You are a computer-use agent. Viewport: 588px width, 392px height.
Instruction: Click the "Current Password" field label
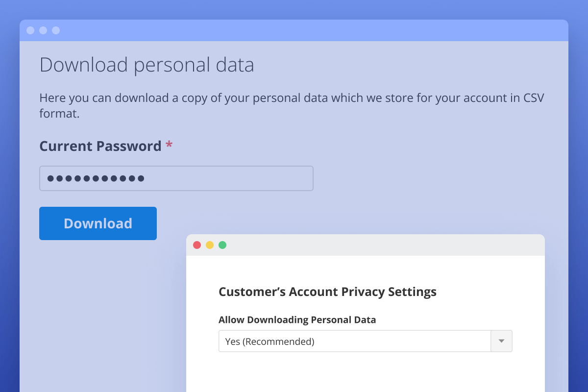pos(100,146)
